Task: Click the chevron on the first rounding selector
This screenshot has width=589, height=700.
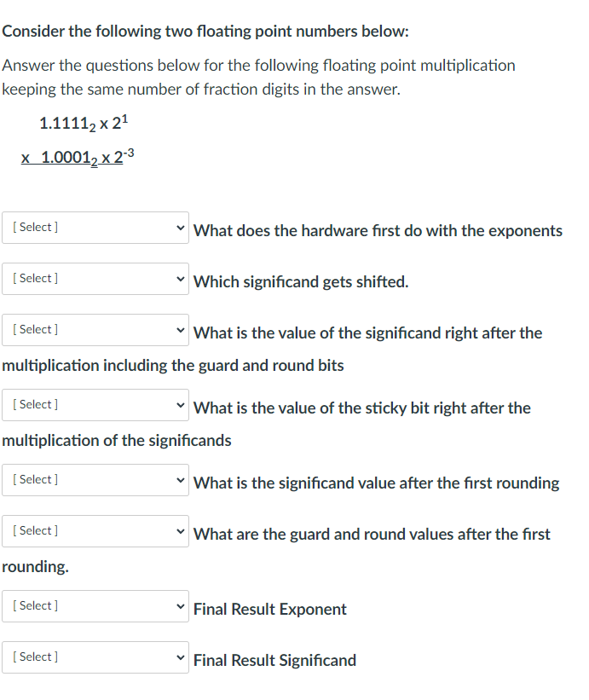Action: point(179,479)
